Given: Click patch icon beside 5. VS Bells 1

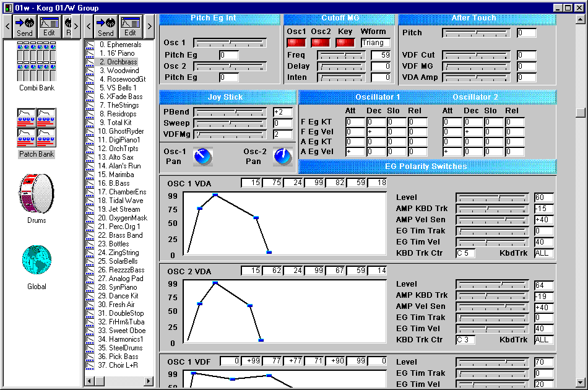Looking at the screenshot, I should (90, 88).
